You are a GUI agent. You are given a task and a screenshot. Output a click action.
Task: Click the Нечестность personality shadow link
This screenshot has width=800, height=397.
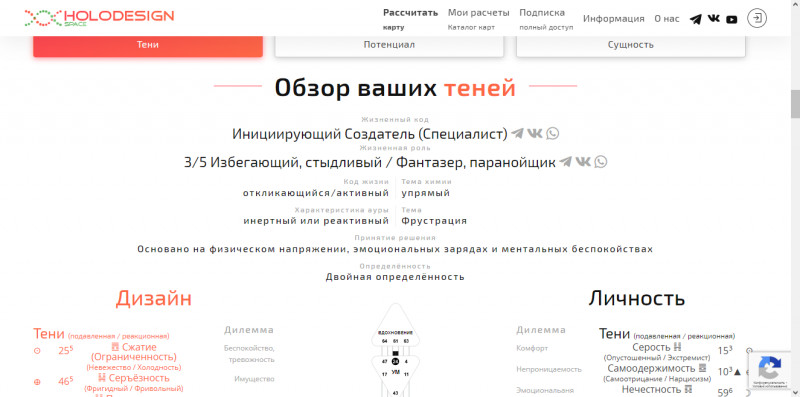pos(652,389)
